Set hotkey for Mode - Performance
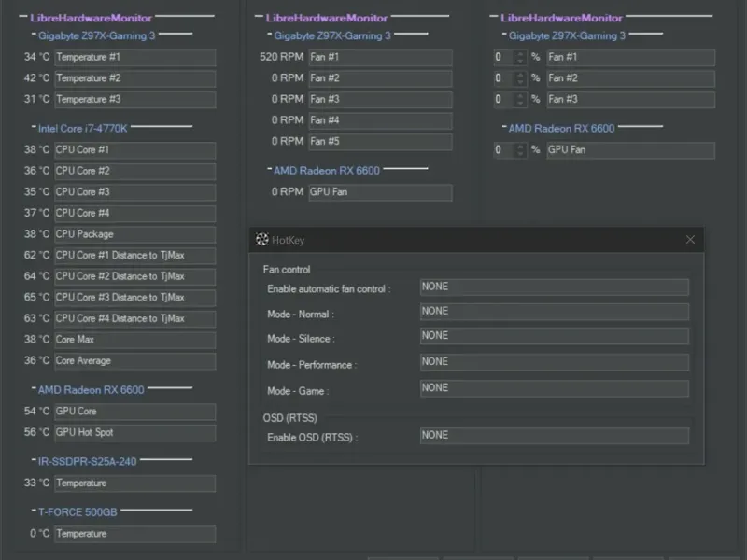 [x=555, y=362]
